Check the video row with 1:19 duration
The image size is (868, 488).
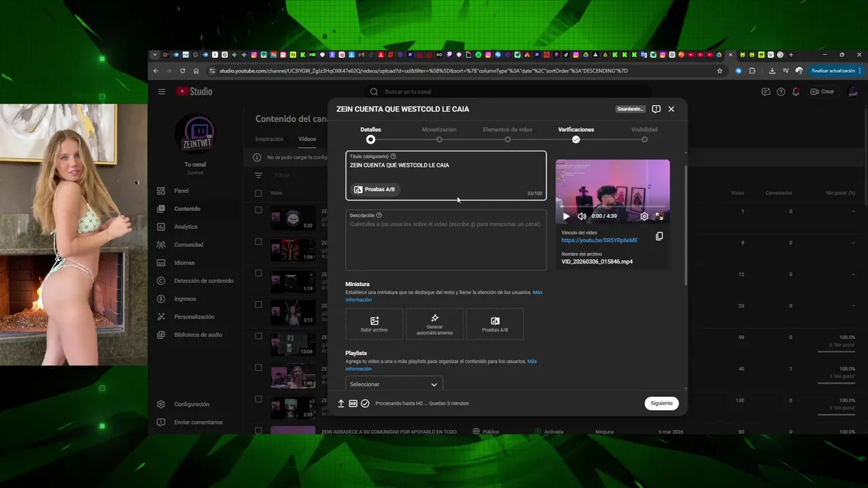click(x=258, y=273)
